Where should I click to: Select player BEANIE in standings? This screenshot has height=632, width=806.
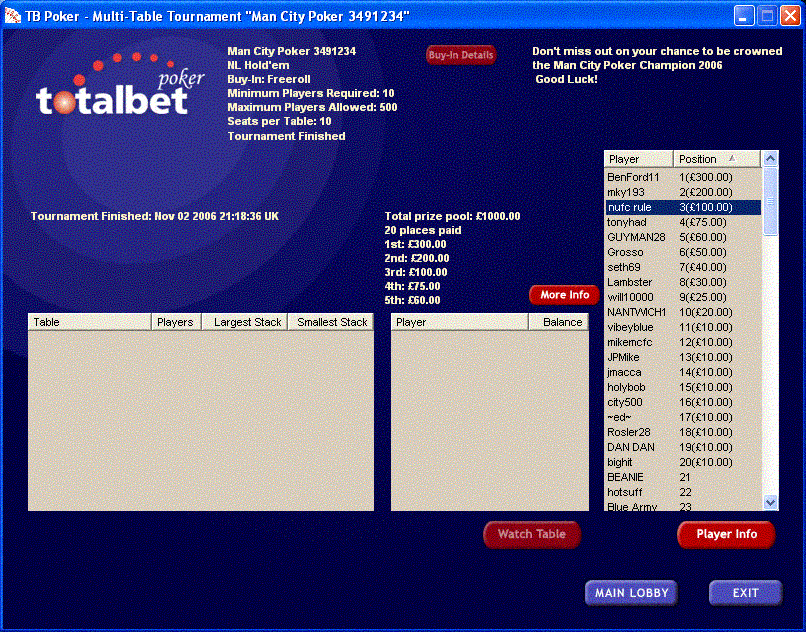pos(625,477)
